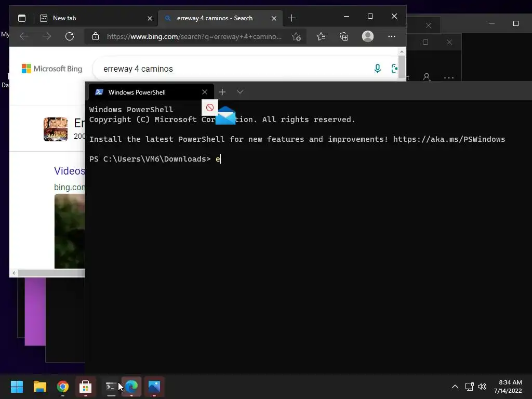Refresh the Bing search page
Image resolution: width=532 pixels, height=399 pixels.
(70, 36)
